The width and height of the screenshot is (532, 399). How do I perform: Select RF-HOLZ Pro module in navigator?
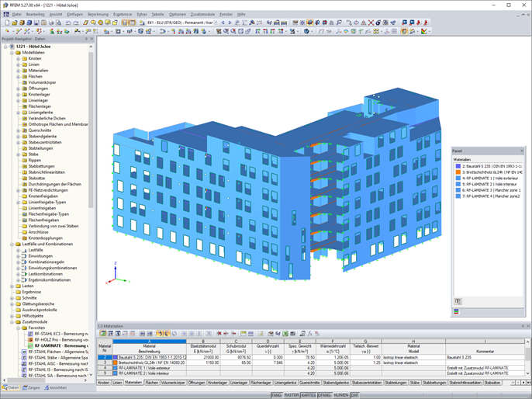coord(61,340)
